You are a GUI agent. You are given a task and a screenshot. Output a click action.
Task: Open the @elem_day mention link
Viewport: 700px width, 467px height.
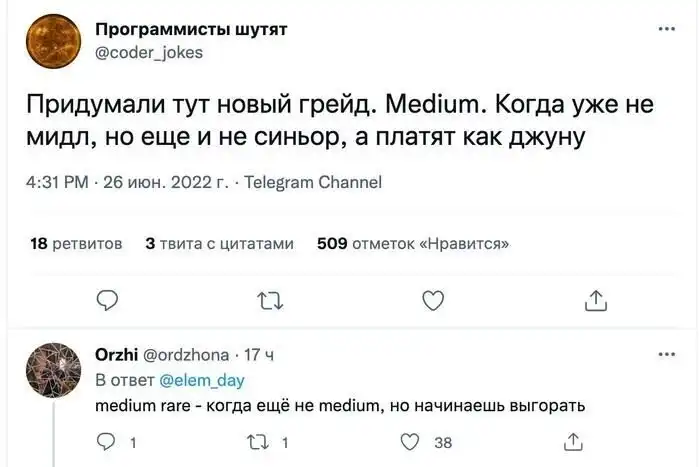201,380
